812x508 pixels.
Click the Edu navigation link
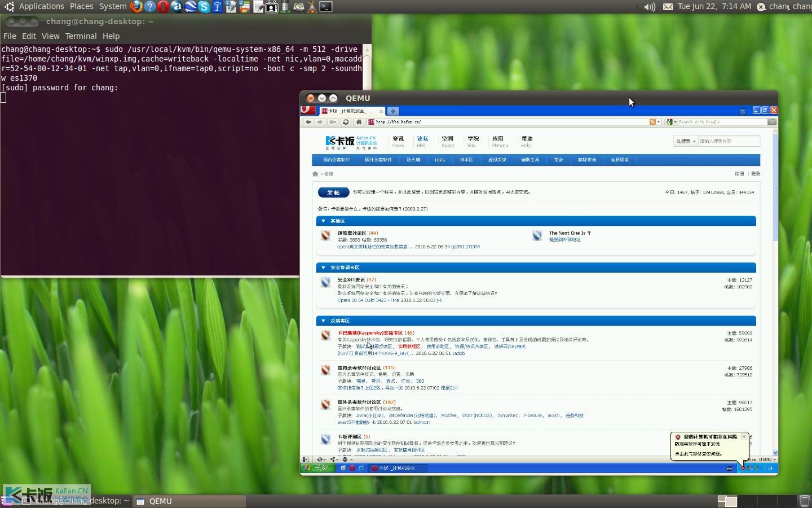pos(473,142)
